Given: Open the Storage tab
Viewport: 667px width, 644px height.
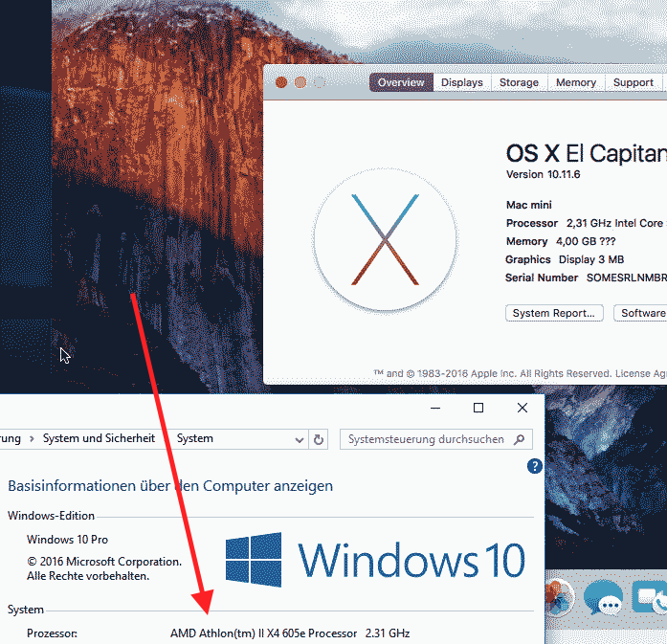Looking at the screenshot, I should tap(519, 82).
